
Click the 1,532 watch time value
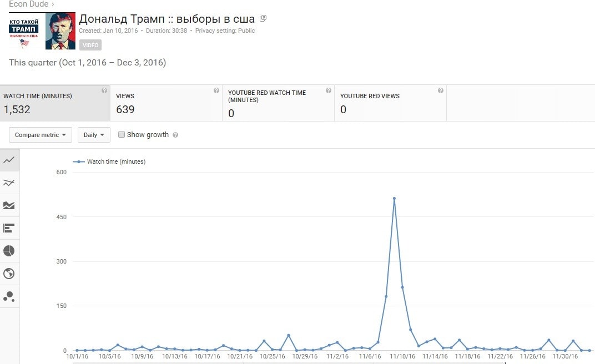(x=17, y=109)
